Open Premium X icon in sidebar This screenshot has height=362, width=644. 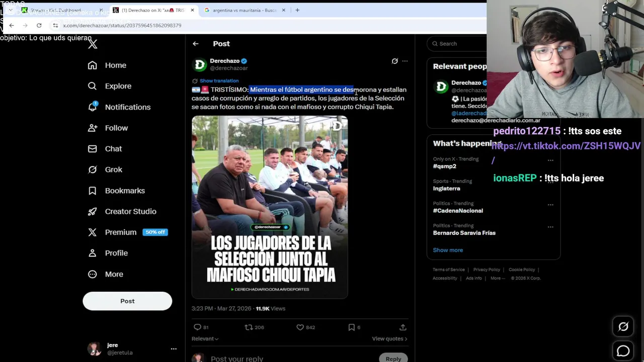[92, 232]
